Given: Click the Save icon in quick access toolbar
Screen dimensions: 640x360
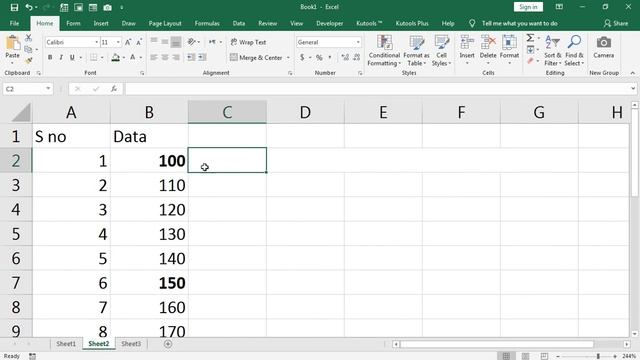Looking at the screenshot, I should click(x=14, y=7).
